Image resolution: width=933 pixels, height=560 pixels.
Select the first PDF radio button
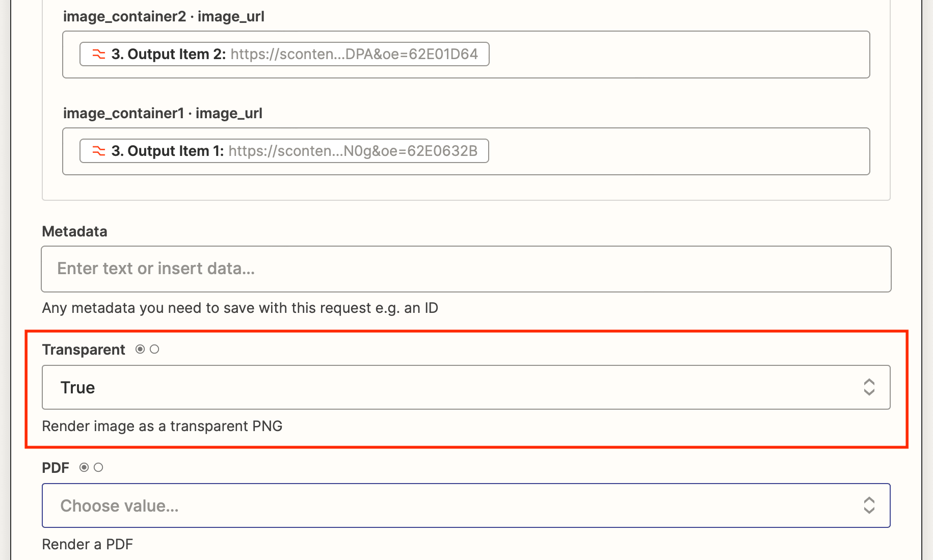(x=84, y=467)
